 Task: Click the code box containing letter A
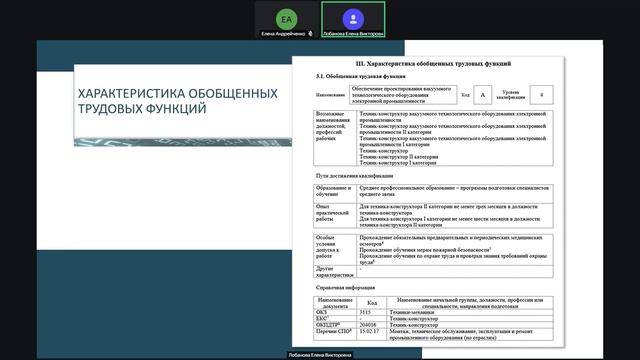point(482,95)
